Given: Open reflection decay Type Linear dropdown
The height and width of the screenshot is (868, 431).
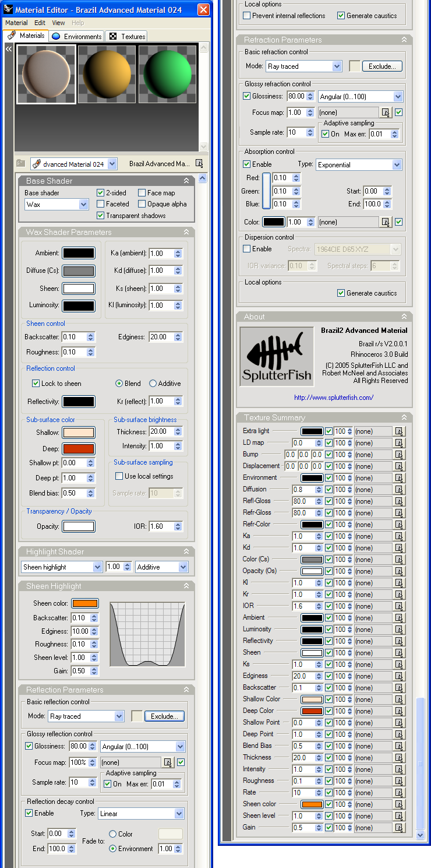Looking at the screenshot, I should (x=142, y=814).
